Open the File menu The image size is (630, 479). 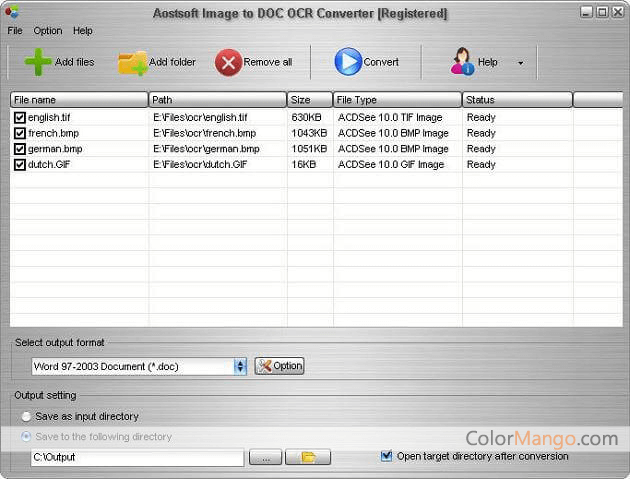pyautogui.click(x=15, y=31)
